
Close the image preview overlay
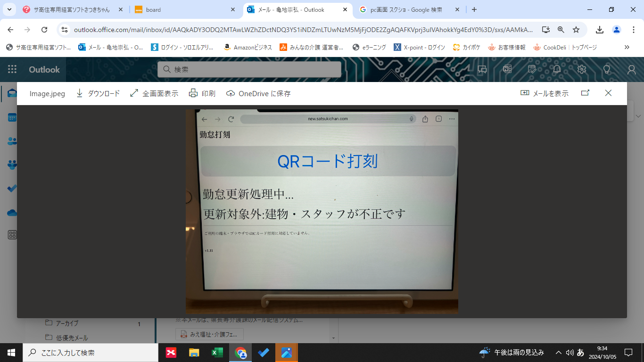pyautogui.click(x=608, y=93)
